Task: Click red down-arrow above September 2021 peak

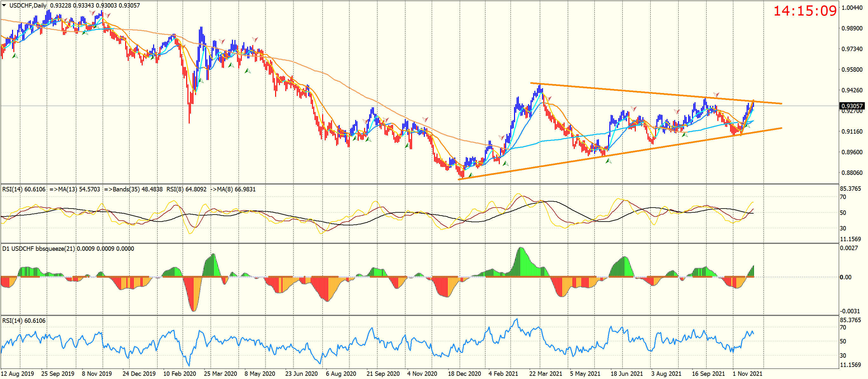Action: (716, 95)
